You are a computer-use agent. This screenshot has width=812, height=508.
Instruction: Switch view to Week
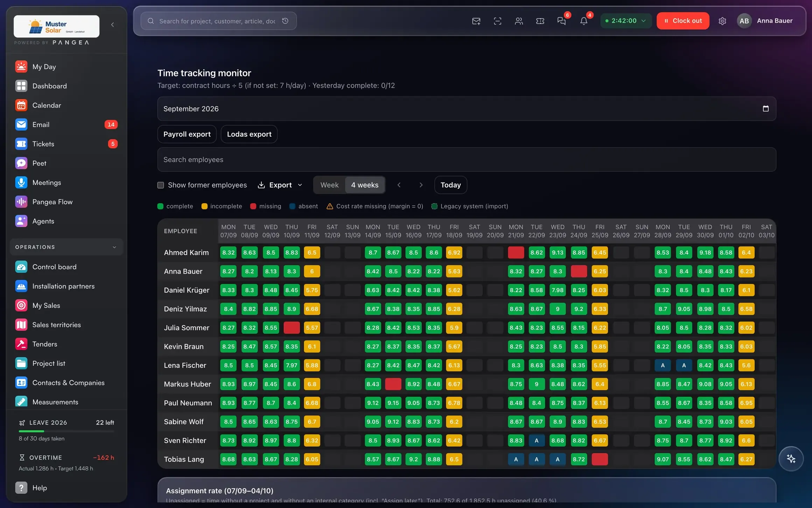(x=329, y=185)
